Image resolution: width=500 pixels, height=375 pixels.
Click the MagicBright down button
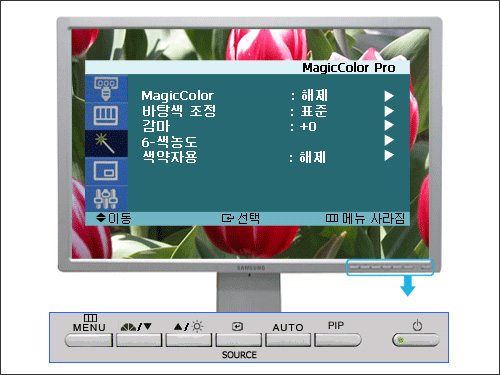coord(139,340)
